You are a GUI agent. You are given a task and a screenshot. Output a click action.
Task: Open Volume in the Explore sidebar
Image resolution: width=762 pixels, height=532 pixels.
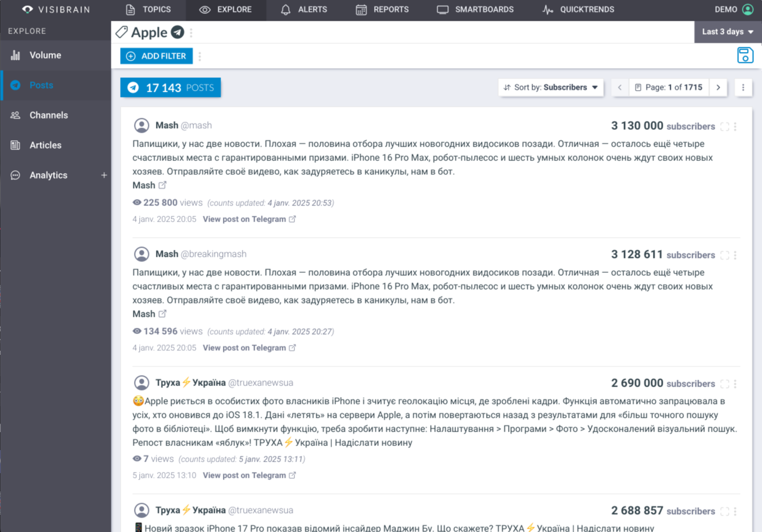(55, 55)
